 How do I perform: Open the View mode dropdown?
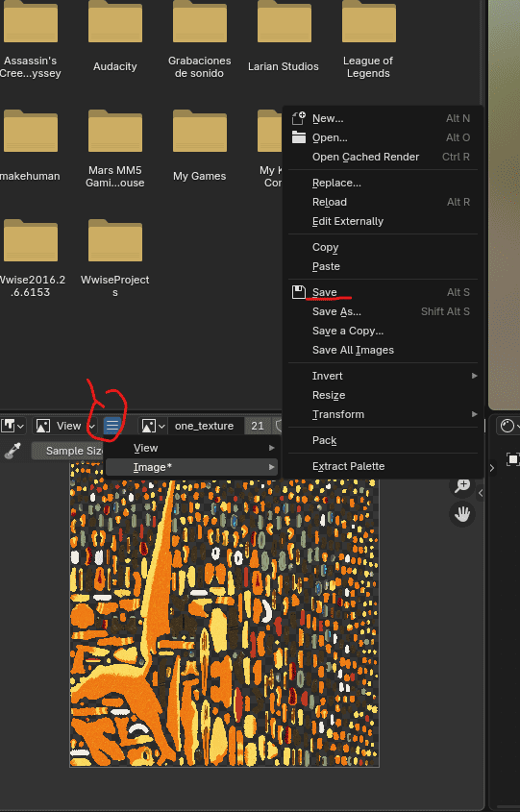pos(64,426)
